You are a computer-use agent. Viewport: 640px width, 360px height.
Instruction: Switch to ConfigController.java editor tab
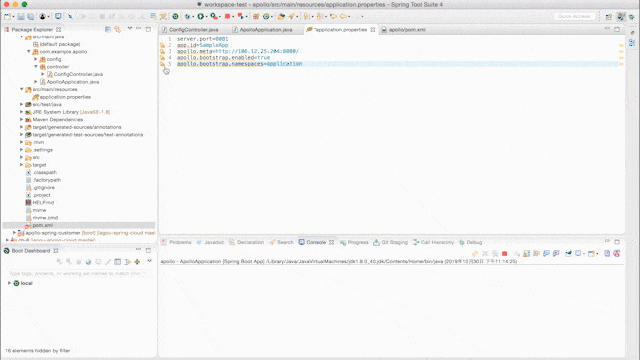193,30
